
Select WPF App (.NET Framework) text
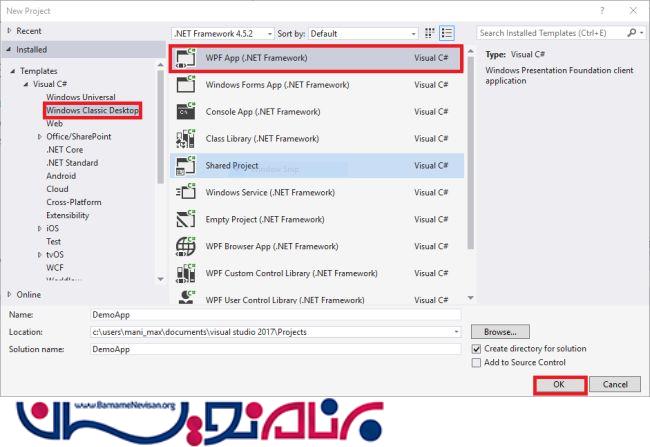pyautogui.click(x=256, y=58)
